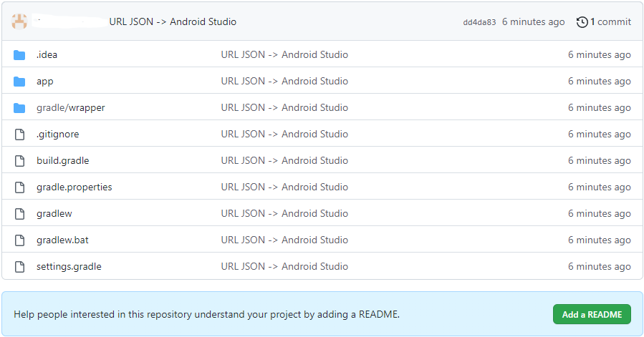The width and height of the screenshot is (644, 337).
Task: Click 6 minutes ago in gradlew row
Action: (x=600, y=214)
